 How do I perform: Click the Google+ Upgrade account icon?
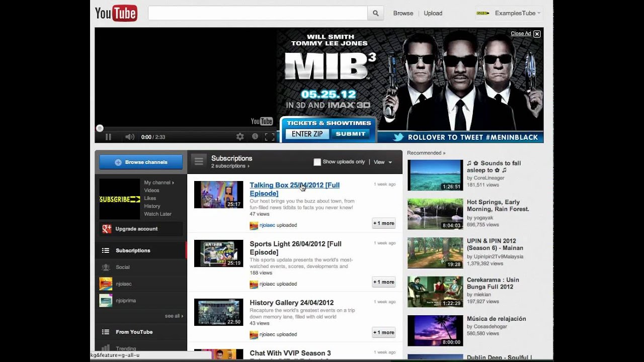107,229
